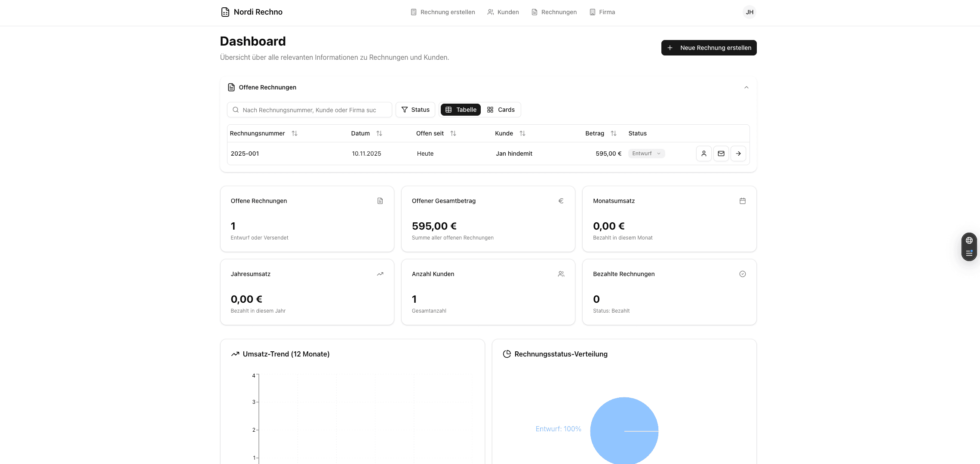Sort by Datum column arrows
980x464 pixels.
pos(379,133)
